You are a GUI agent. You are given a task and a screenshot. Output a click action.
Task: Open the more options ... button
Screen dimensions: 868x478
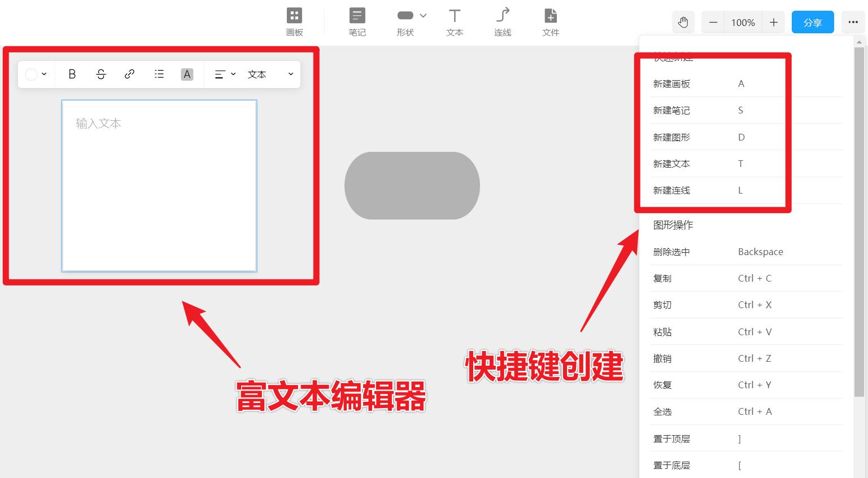coord(853,22)
